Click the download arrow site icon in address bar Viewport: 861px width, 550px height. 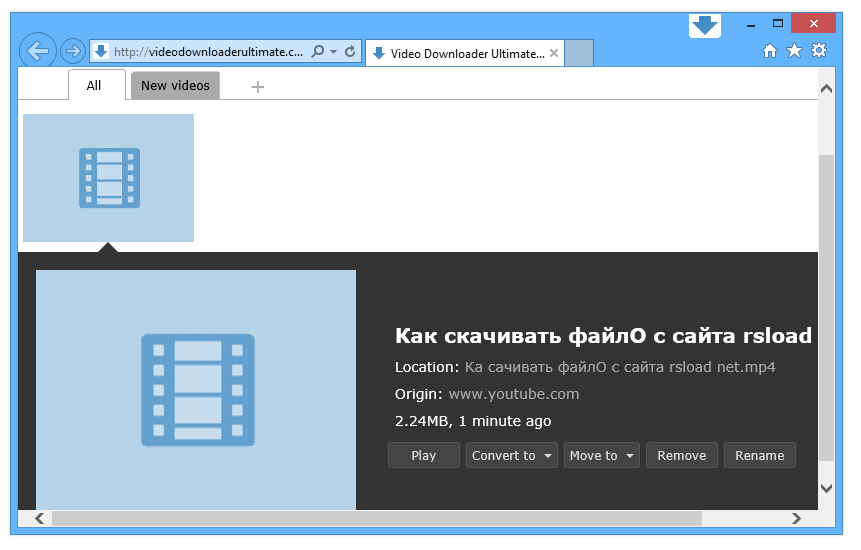pyautogui.click(x=100, y=52)
